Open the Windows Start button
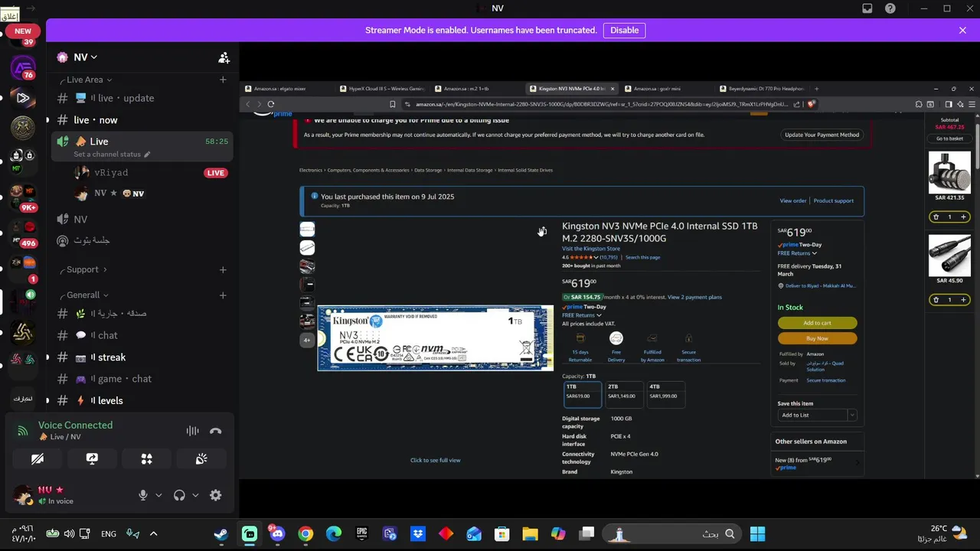Image resolution: width=980 pixels, height=551 pixels. pyautogui.click(x=757, y=534)
